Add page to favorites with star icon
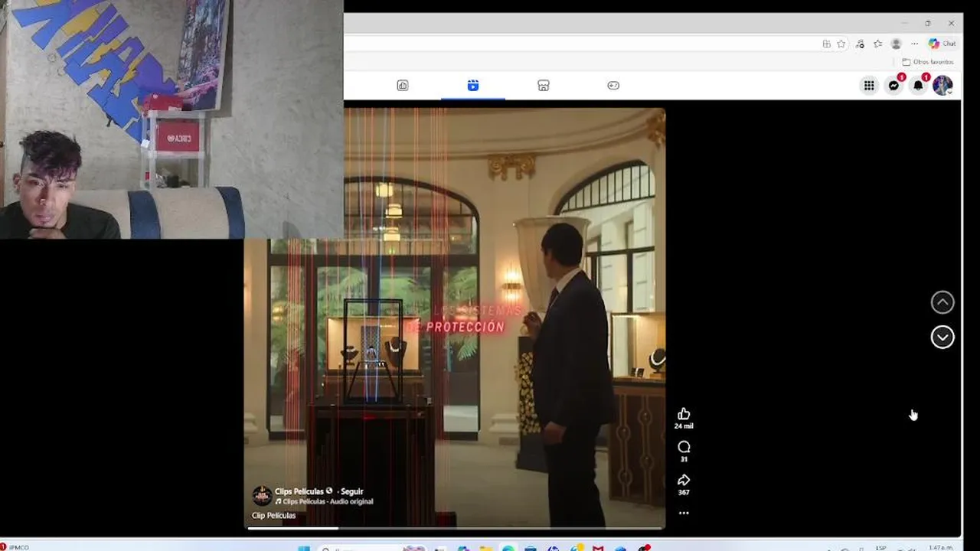Image resolution: width=980 pixels, height=551 pixels. pos(841,44)
